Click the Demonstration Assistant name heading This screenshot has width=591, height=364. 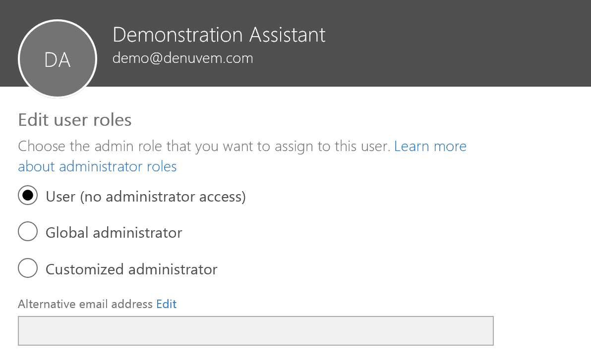219,35
